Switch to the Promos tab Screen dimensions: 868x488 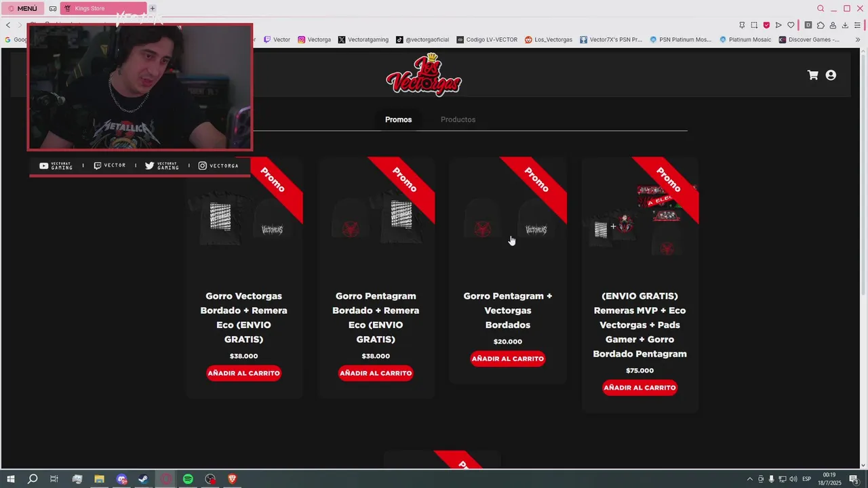tap(398, 119)
